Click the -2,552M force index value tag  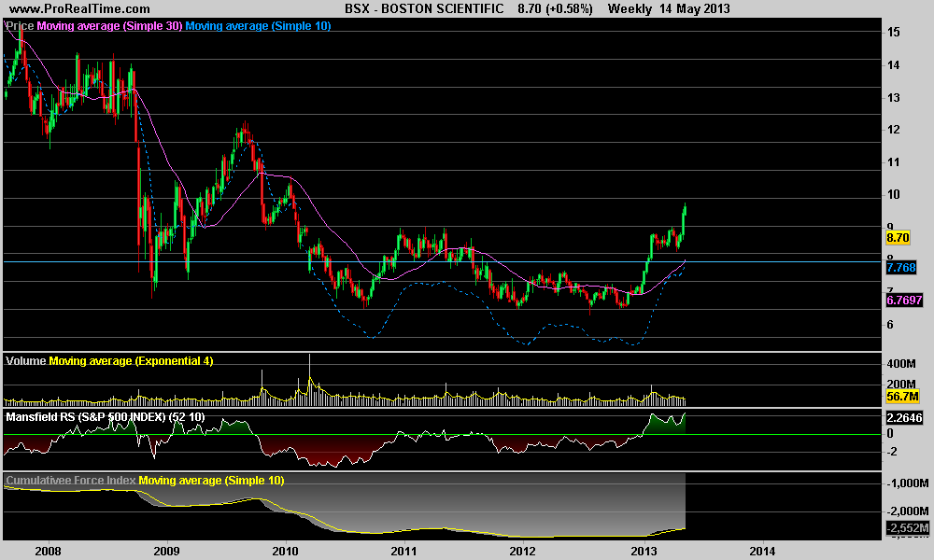905,529
